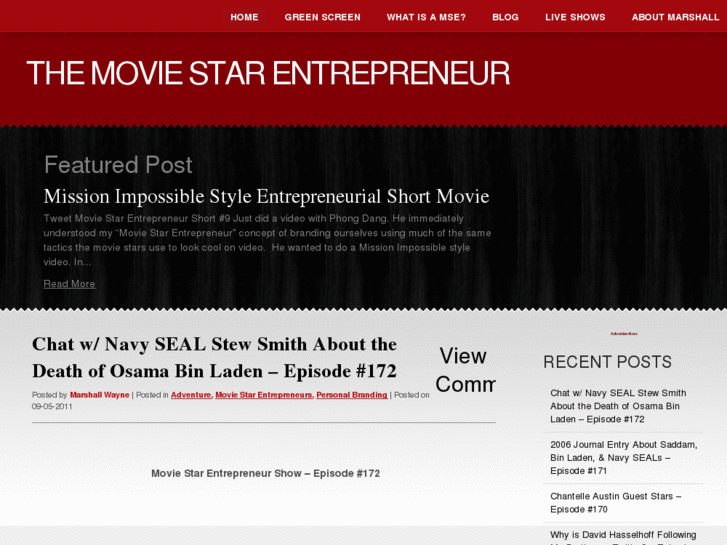Open Mission Impossible Style featured post title
727x545 pixels.
point(266,197)
